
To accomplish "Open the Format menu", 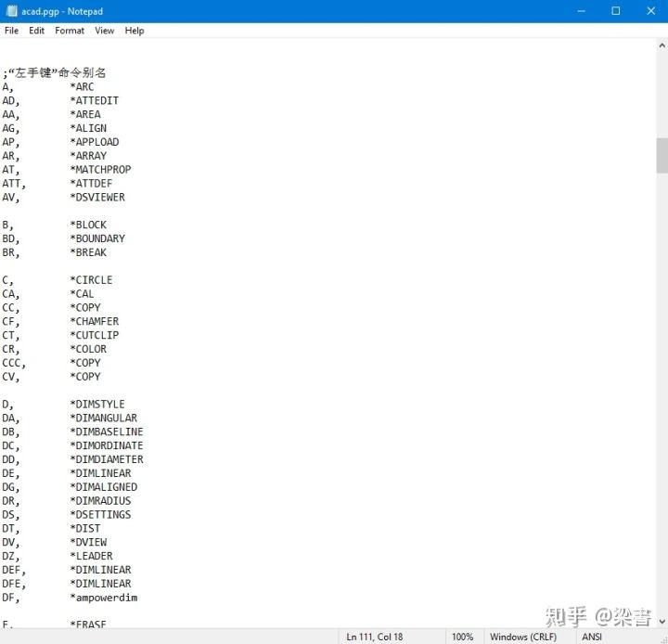I will tap(70, 31).
